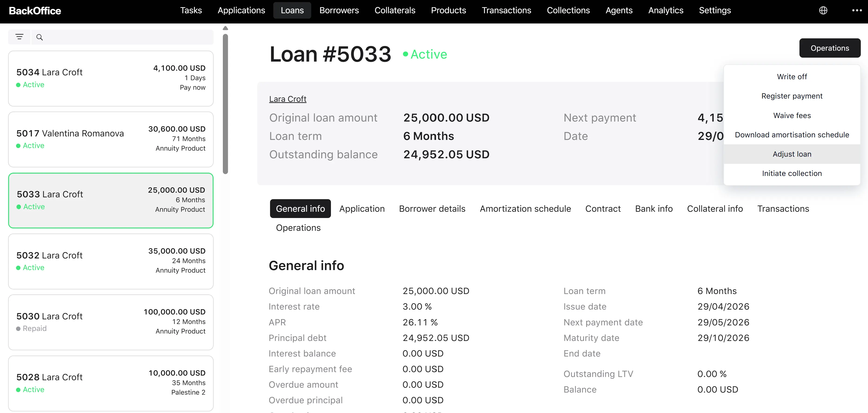
Task: Open Lara Croft borrower link
Action: pyautogui.click(x=288, y=99)
